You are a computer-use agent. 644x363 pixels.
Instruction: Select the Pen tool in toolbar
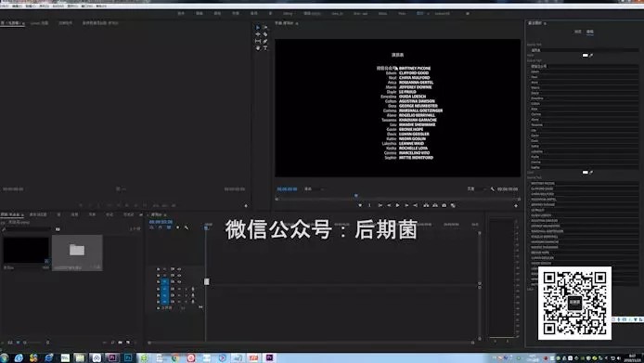point(265,41)
